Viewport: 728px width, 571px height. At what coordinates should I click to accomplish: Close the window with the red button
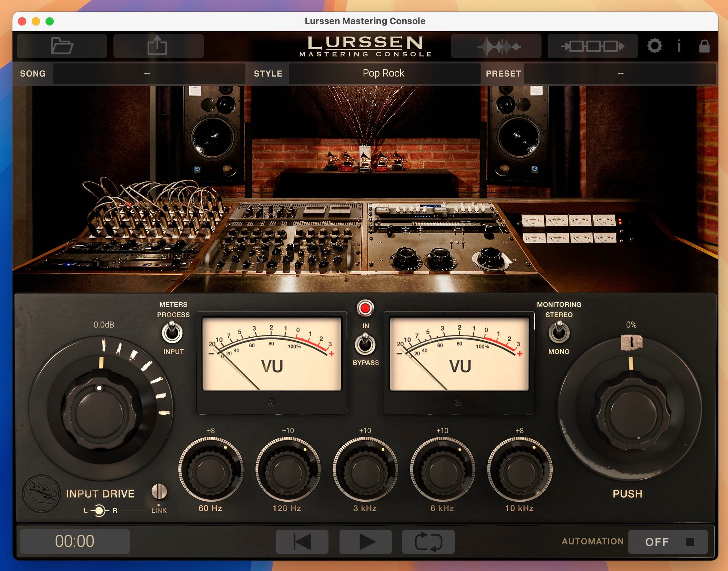tap(22, 21)
